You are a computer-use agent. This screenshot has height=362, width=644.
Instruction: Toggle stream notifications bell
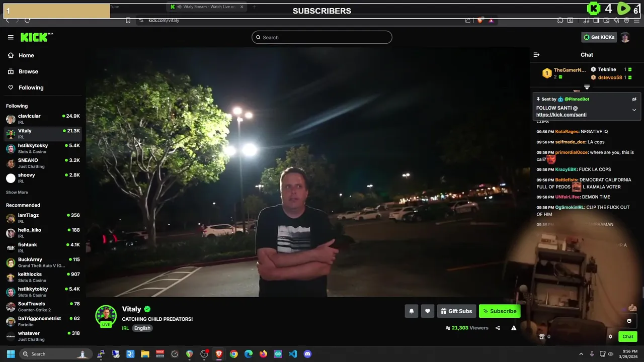tap(411, 311)
